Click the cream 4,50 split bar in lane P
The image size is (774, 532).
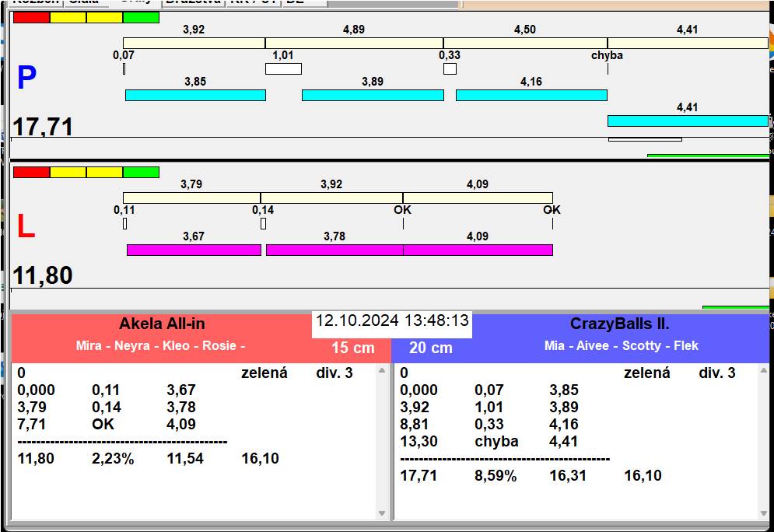pyautogui.click(x=525, y=43)
